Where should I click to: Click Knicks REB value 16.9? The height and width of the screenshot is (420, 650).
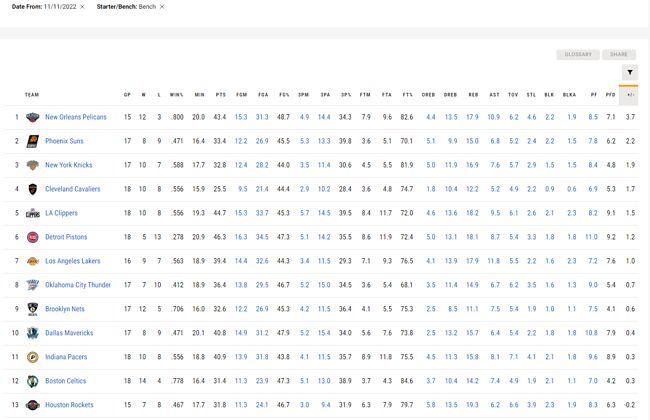coord(473,165)
